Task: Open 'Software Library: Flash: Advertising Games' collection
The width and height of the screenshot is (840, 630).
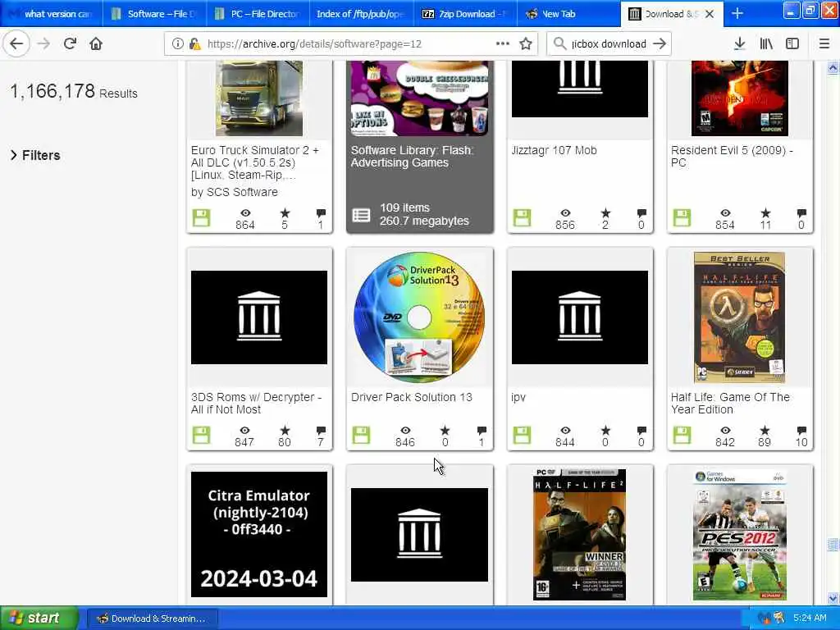Action: (x=412, y=157)
